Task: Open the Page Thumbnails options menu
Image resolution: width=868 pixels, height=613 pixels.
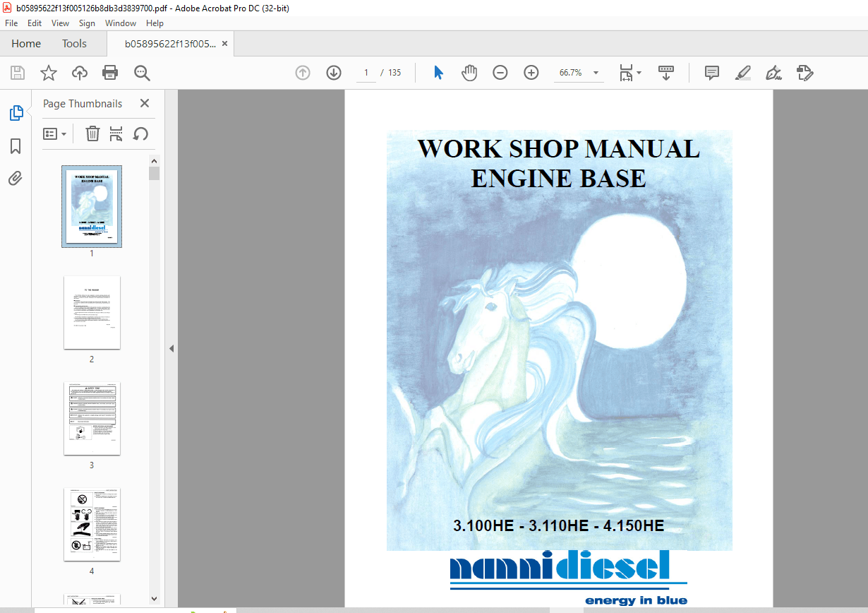Action: tap(54, 133)
